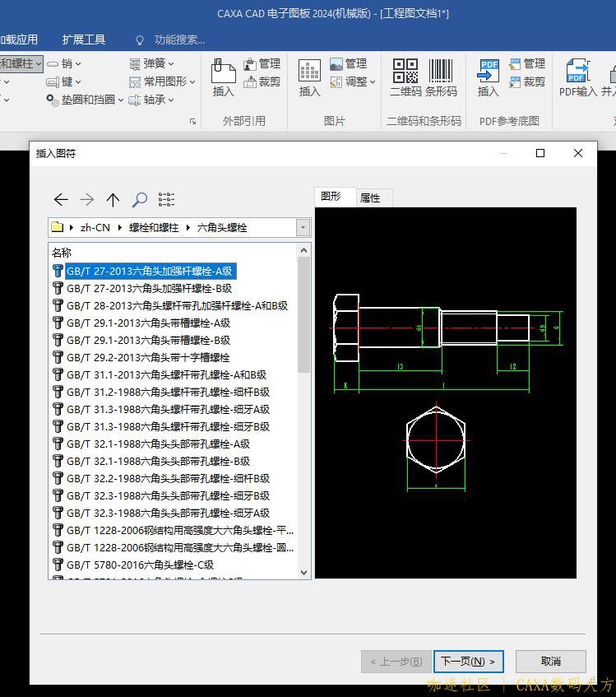The image size is (616, 697).
Task: Open the 扩展工具 ribbon tab
Action: (x=84, y=39)
